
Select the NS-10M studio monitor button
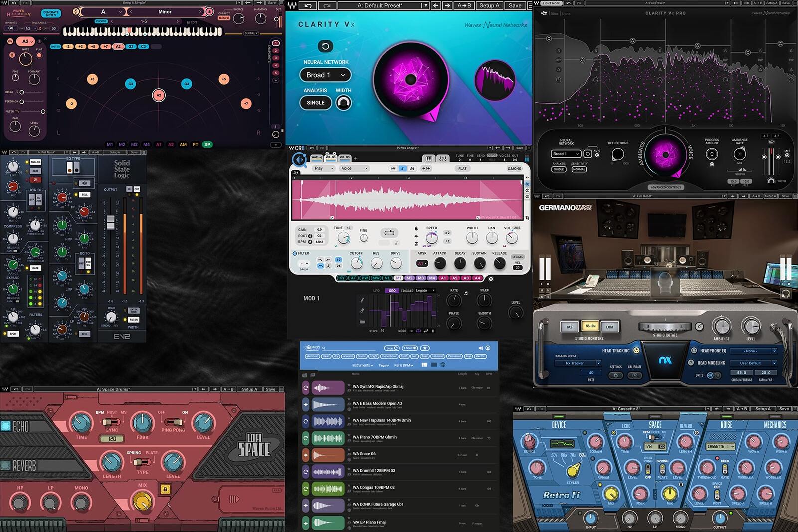(591, 326)
